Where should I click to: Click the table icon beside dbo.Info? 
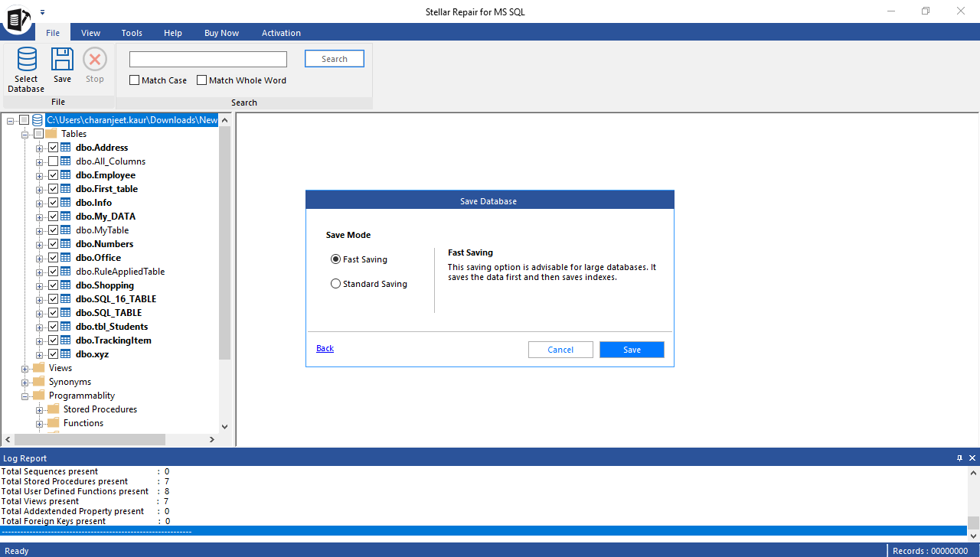tap(66, 203)
